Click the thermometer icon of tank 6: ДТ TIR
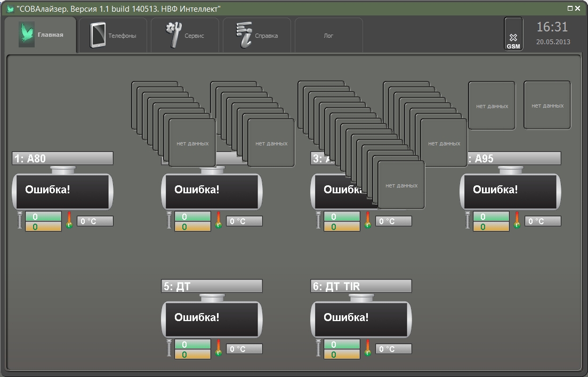This screenshot has width=588, height=377. coord(367,348)
